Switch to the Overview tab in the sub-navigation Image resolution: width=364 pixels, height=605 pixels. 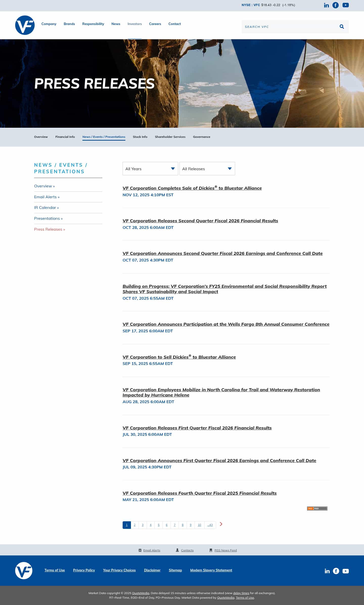point(41,137)
